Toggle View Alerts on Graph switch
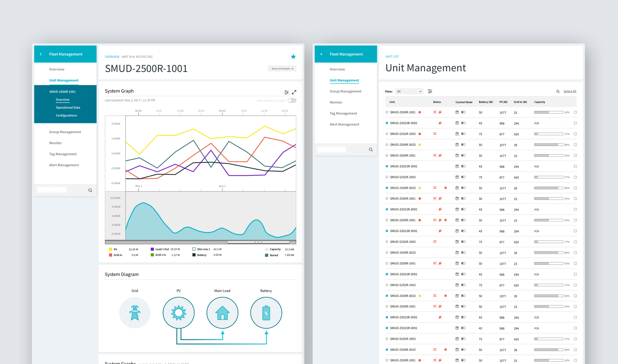Screen dimensions: 618x364 pyautogui.click(x=292, y=101)
